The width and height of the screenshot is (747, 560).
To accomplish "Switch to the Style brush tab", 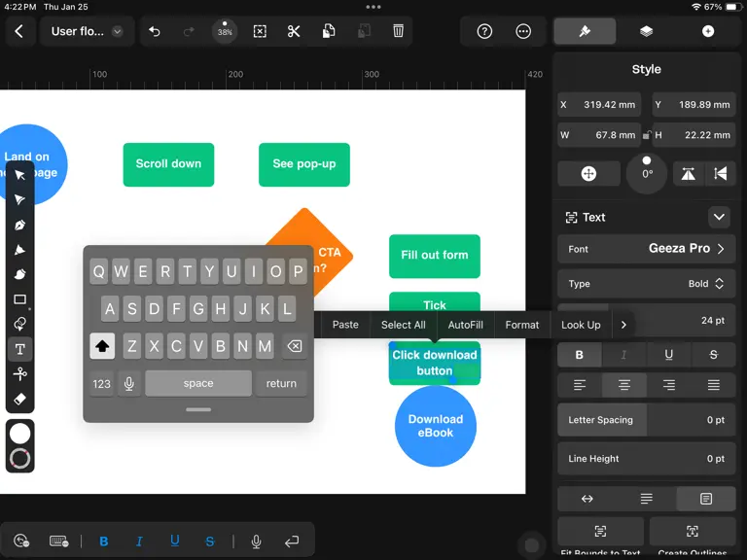I will click(585, 31).
